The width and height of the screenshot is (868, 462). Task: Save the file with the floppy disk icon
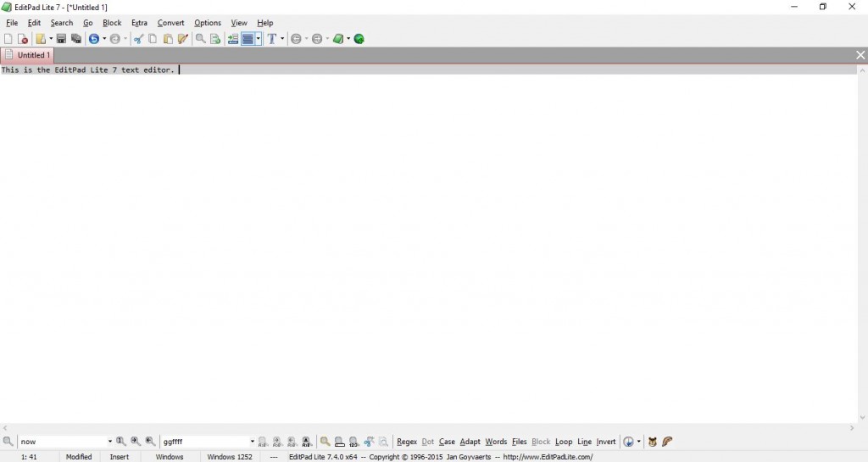61,39
